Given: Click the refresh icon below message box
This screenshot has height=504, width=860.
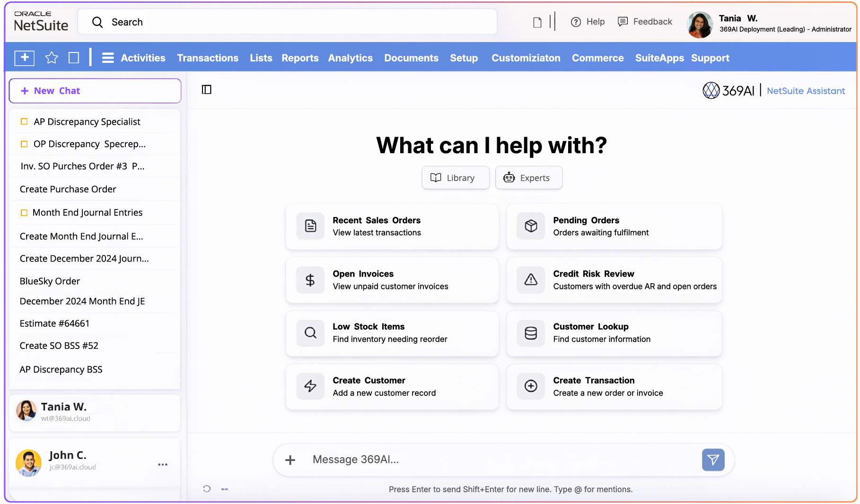Looking at the screenshot, I should (207, 489).
